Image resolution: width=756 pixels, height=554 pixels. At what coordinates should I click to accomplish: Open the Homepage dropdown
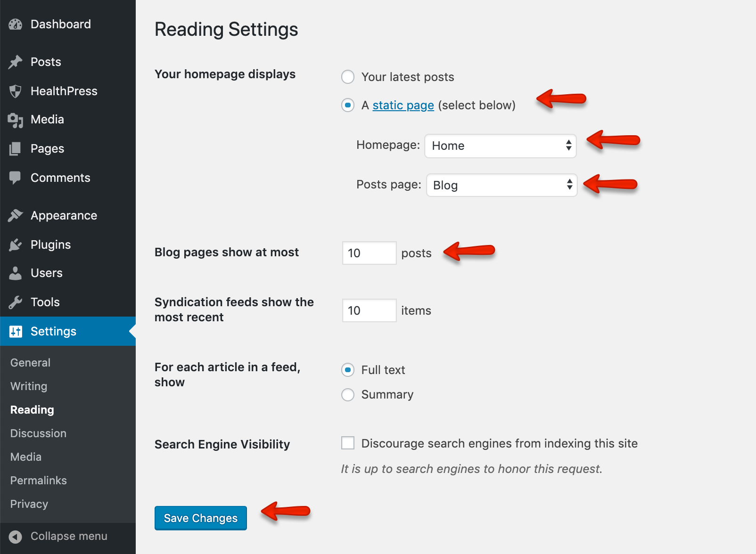tap(500, 146)
